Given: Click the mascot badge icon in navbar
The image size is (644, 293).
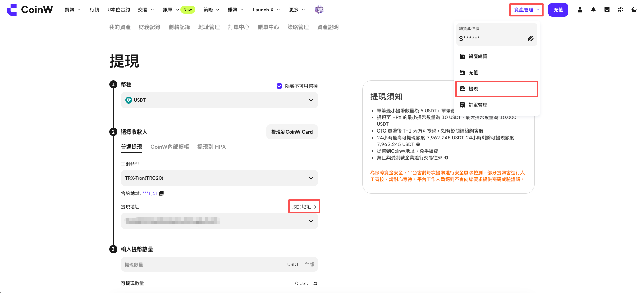Looking at the screenshot, I should coord(319,10).
